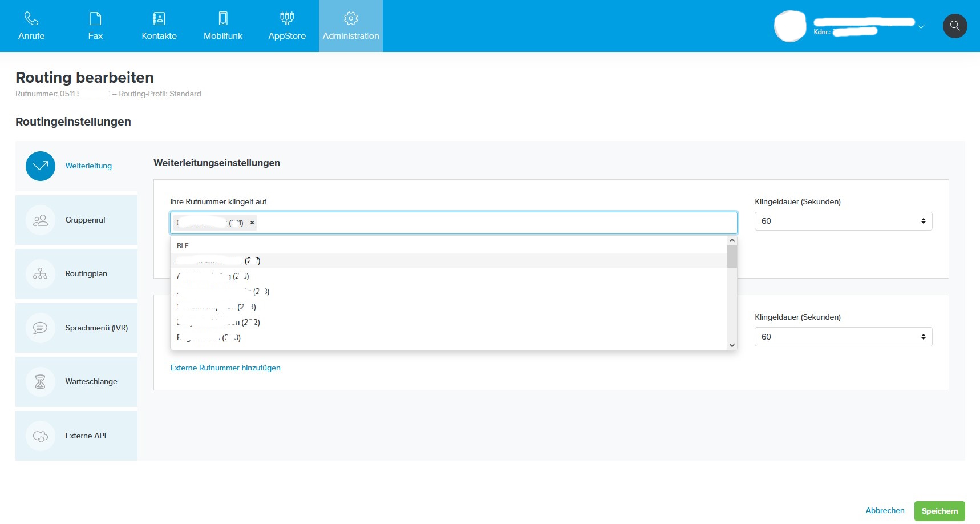
Task: Open the Anrufe phone icon
Action: (31, 19)
